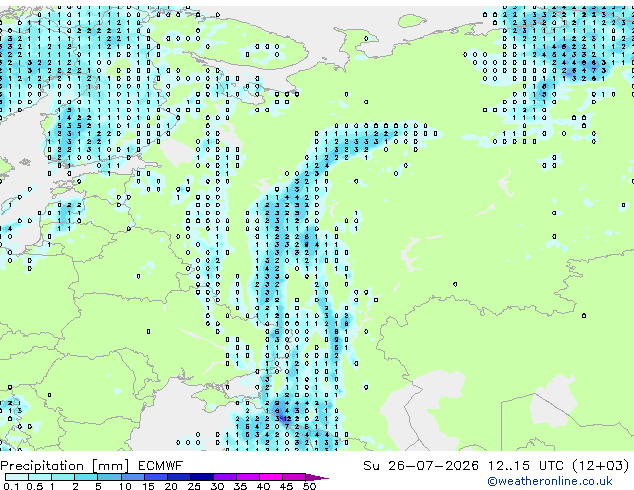Click the legend label '25'
The image size is (634, 490).
point(194,486)
